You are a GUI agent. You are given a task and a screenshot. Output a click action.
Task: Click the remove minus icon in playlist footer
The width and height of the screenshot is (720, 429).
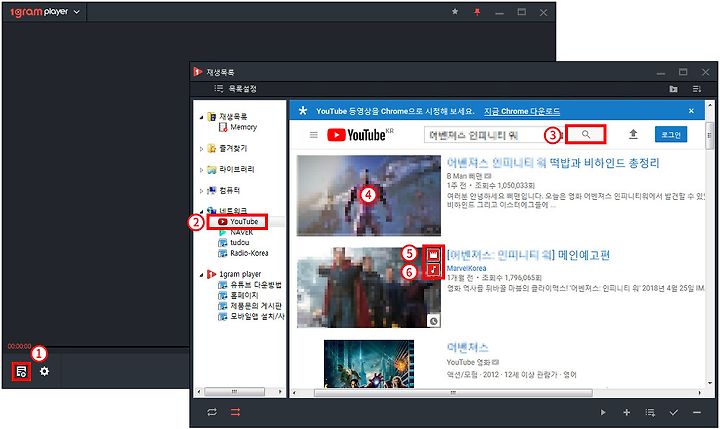697,412
